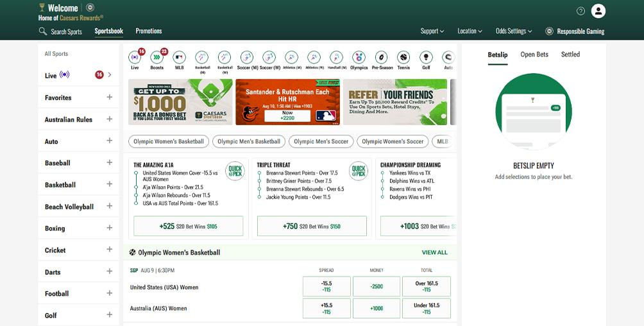Open the Boosts icon
This screenshot has width=644, height=326.
click(x=157, y=58)
